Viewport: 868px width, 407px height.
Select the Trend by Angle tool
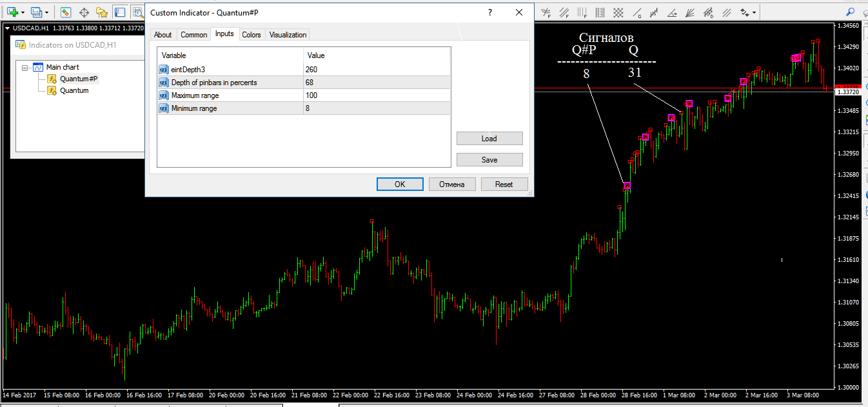(672, 12)
